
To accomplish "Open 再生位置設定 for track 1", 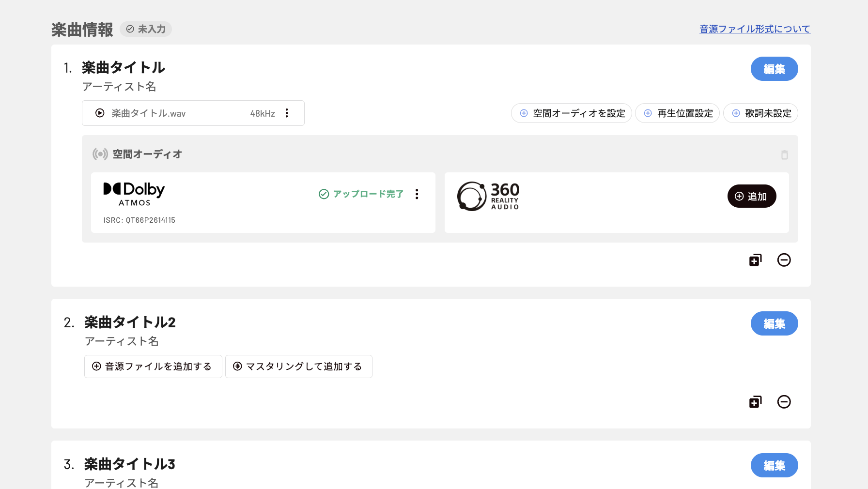I will (678, 113).
